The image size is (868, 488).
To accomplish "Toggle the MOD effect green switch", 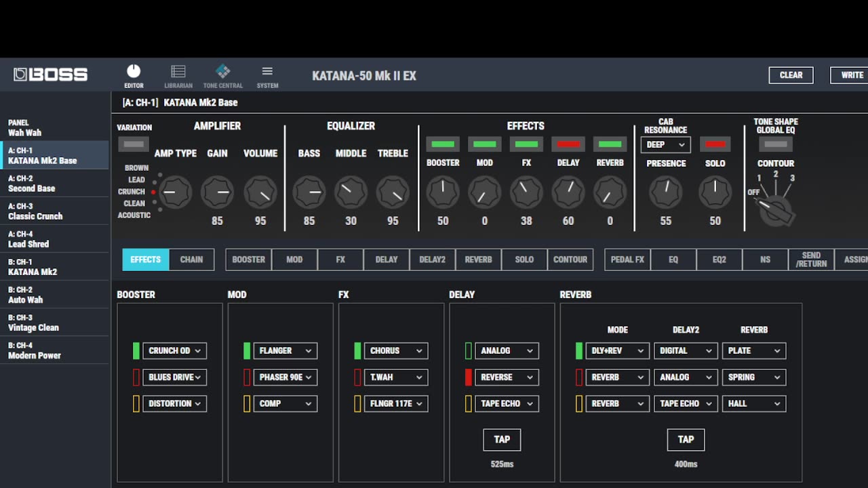I will coord(484,144).
